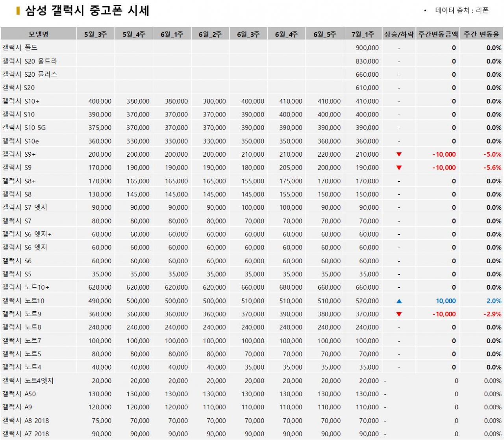Select the 갤럭시 S20 울트라 model name
Viewport: 504px width, 440px height.
point(30,61)
